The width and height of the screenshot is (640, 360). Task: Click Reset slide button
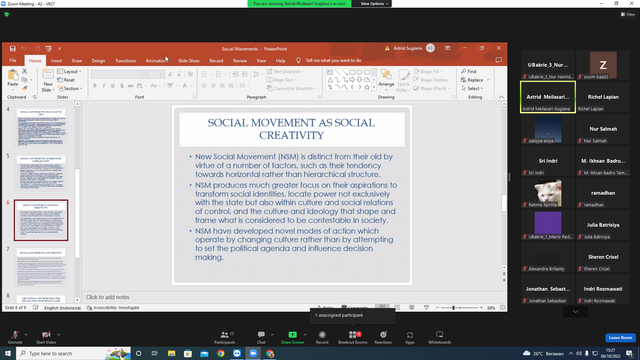point(66,80)
